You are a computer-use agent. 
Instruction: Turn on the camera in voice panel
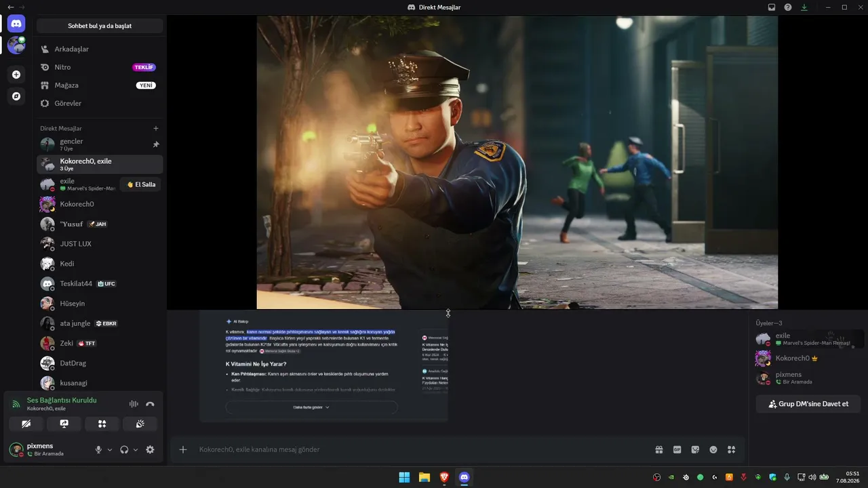pos(26,424)
